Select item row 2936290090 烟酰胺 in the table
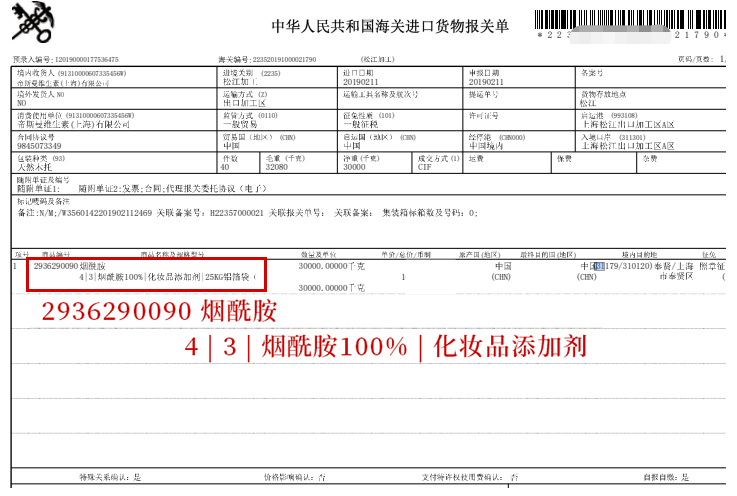737x496 pixels. 70,266
